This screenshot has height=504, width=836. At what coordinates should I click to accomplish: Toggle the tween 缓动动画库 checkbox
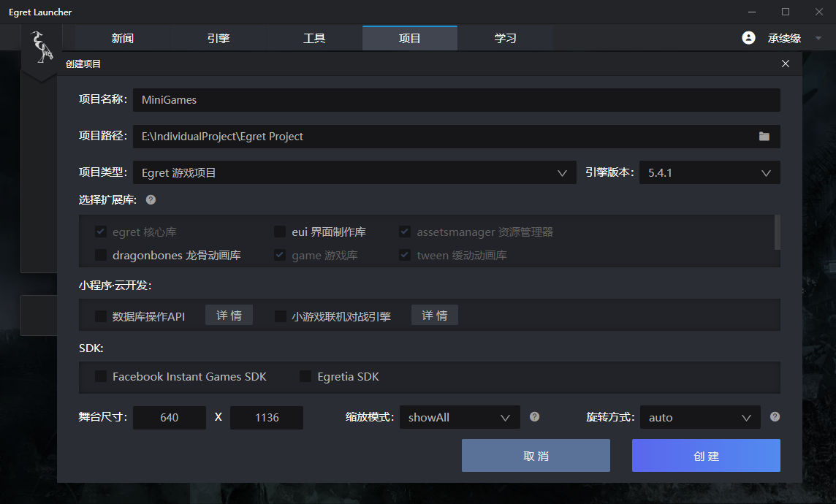tap(405, 255)
